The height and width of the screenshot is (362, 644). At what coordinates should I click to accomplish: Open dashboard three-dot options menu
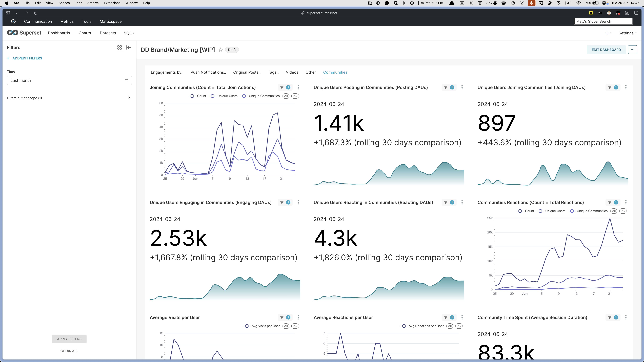pos(632,50)
